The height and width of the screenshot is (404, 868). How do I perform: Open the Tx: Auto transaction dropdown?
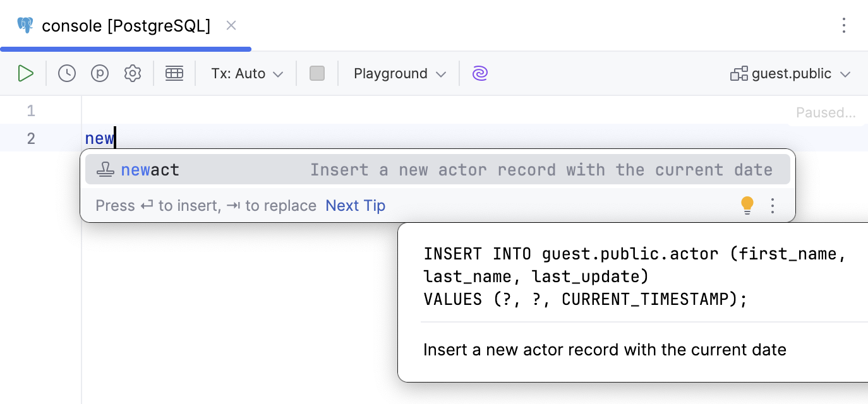click(246, 73)
